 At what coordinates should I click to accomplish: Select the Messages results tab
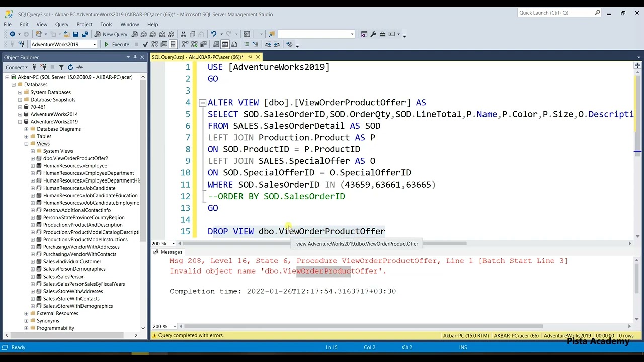click(x=168, y=252)
